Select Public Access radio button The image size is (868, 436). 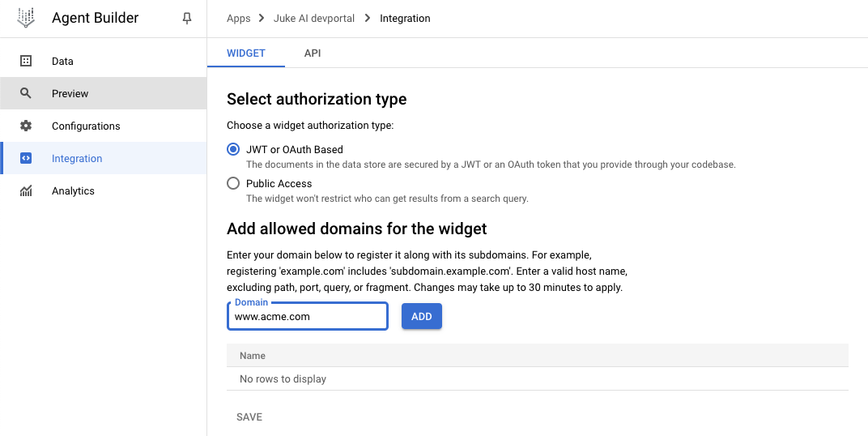click(233, 183)
